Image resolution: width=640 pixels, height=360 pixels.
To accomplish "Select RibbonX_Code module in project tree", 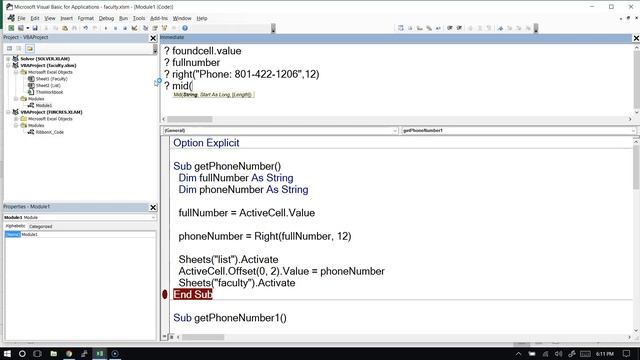I will (49, 132).
